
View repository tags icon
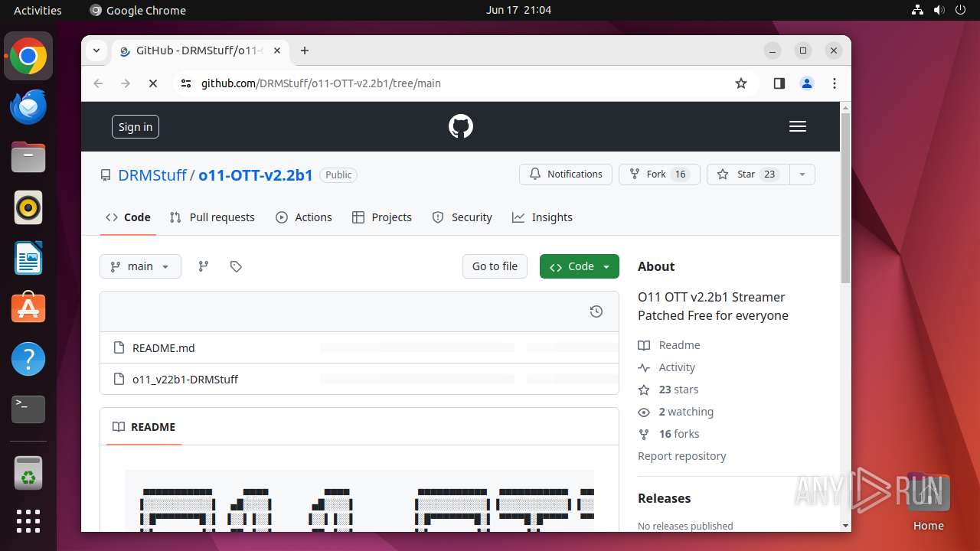point(236,266)
